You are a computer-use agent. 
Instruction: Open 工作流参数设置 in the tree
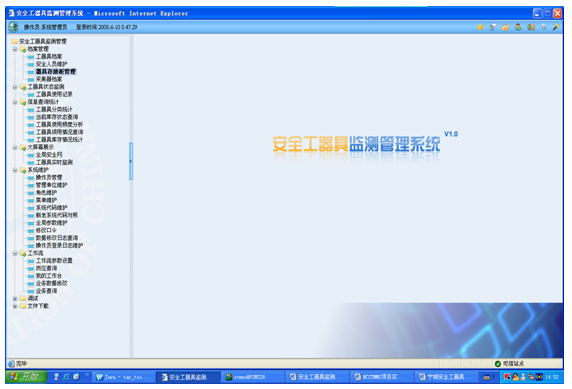pos(54,261)
